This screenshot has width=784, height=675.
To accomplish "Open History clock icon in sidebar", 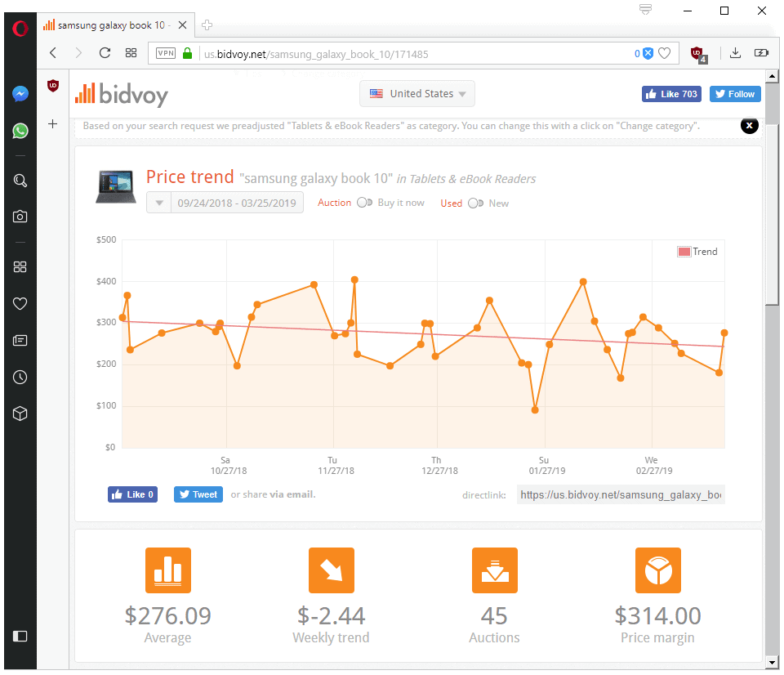I will click(x=20, y=377).
